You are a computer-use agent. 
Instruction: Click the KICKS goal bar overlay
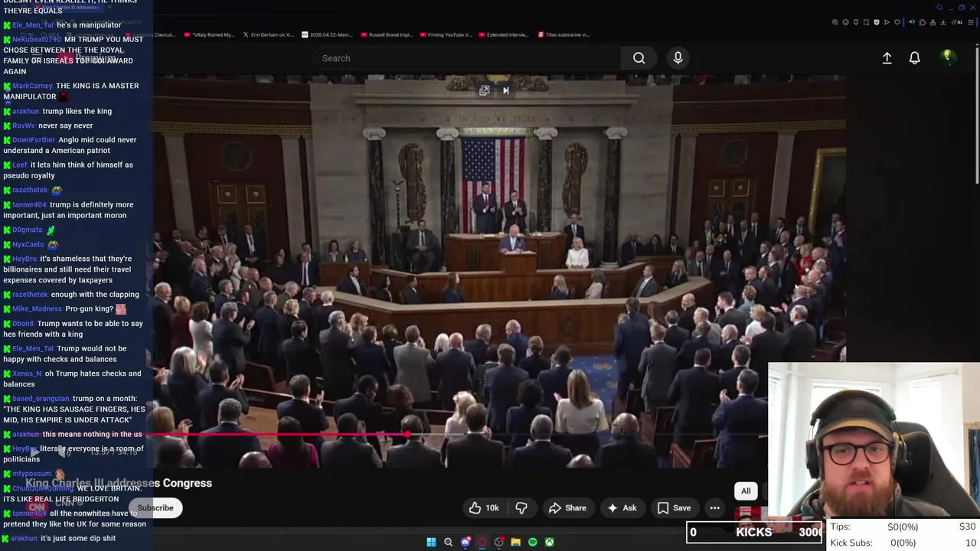(x=754, y=533)
